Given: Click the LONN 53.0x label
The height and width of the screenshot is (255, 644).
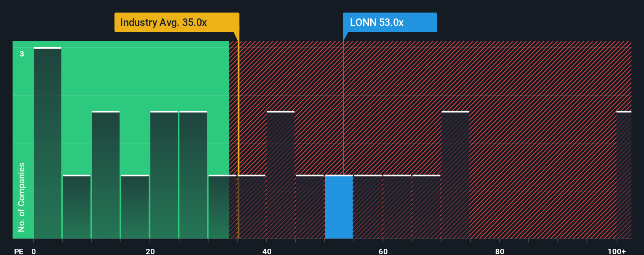Looking at the screenshot, I should pos(390,22).
